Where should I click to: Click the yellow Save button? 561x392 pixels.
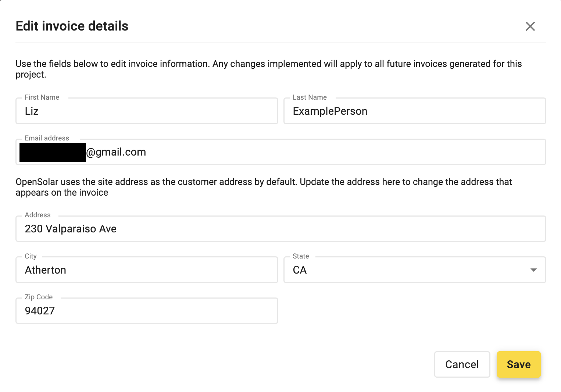519,364
